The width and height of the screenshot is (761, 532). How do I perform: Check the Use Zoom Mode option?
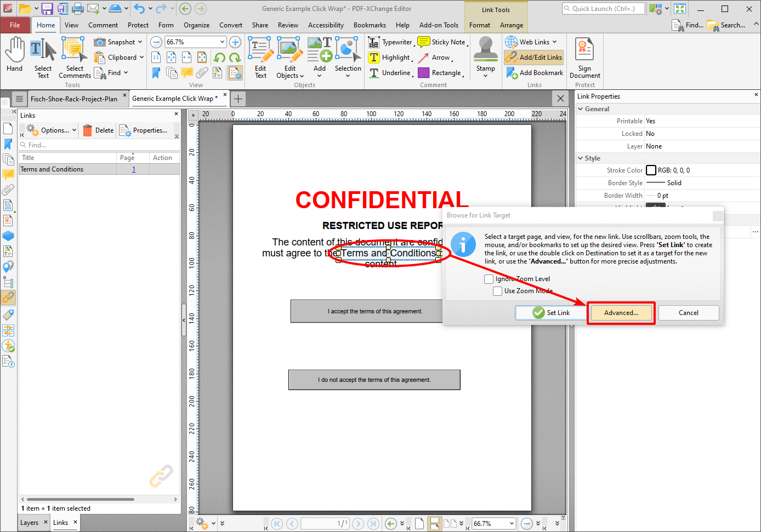497,291
